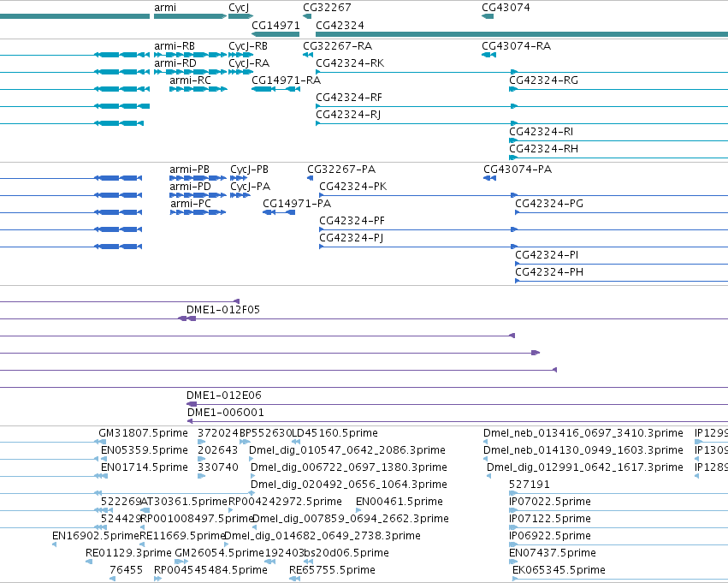Select the 527191 EST label
Screen dimensions: 728x583
pyautogui.click(x=530, y=485)
